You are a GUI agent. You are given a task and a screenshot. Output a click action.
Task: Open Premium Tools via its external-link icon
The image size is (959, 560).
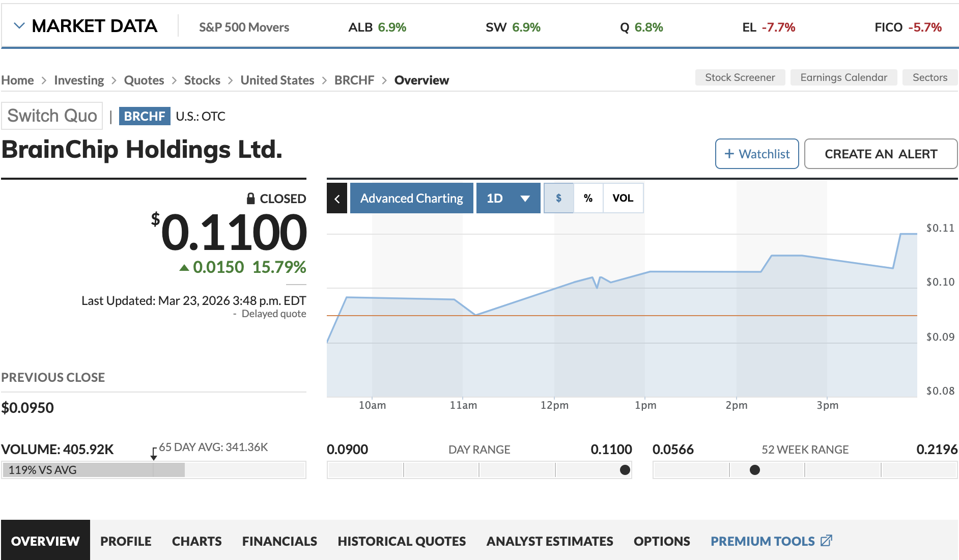pos(827,541)
